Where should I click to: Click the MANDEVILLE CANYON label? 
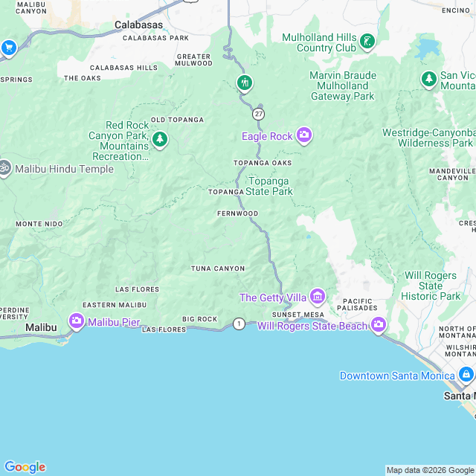(452, 175)
